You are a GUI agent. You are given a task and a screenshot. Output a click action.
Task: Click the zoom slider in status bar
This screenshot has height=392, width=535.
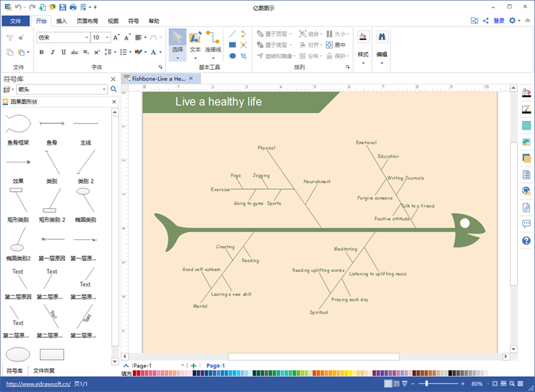427,384
